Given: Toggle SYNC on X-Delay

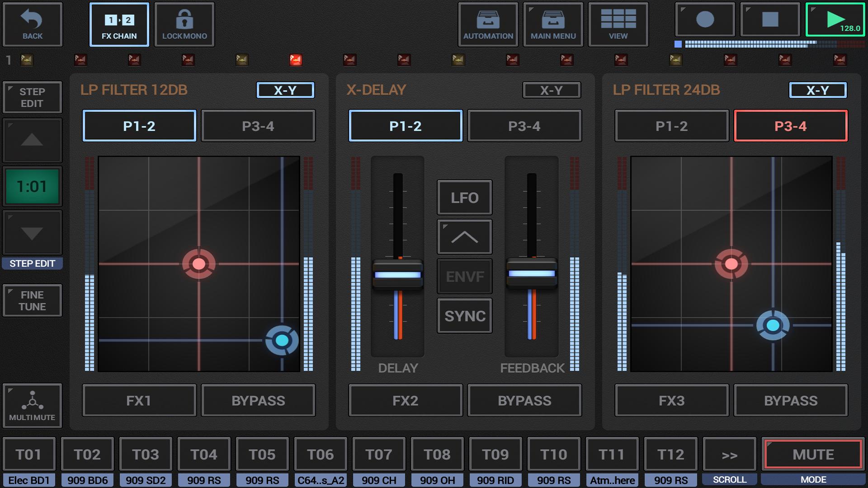Looking at the screenshot, I should (x=464, y=316).
